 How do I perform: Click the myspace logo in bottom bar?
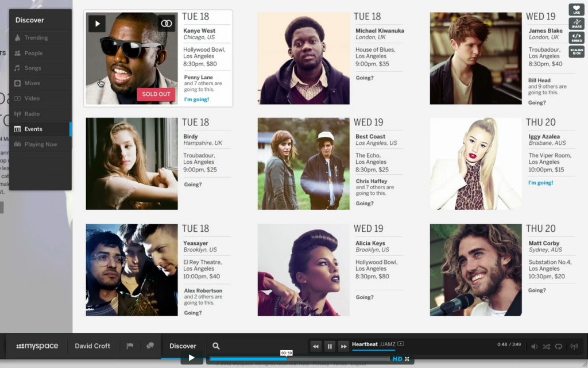pyautogui.click(x=37, y=346)
